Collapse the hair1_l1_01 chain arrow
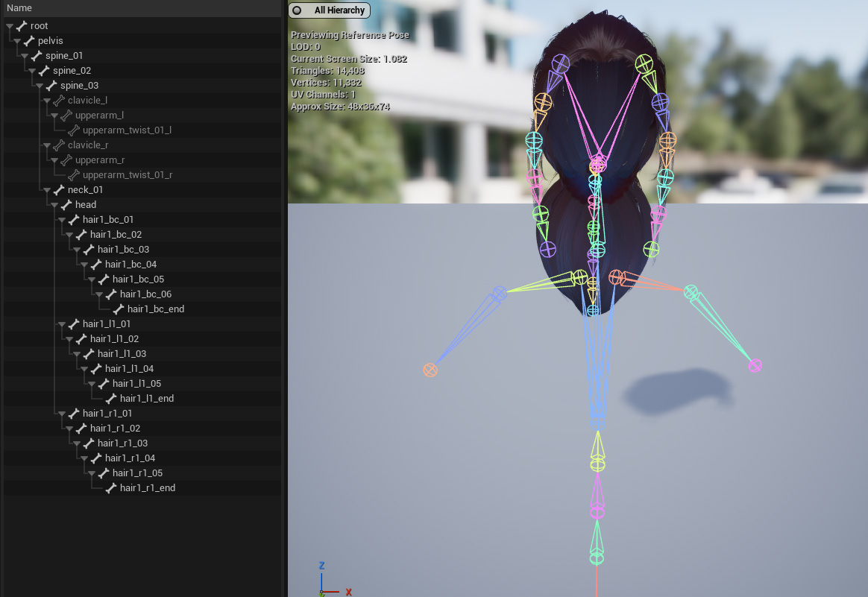This screenshot has width=868, height=597. click(x=62, y=324)
